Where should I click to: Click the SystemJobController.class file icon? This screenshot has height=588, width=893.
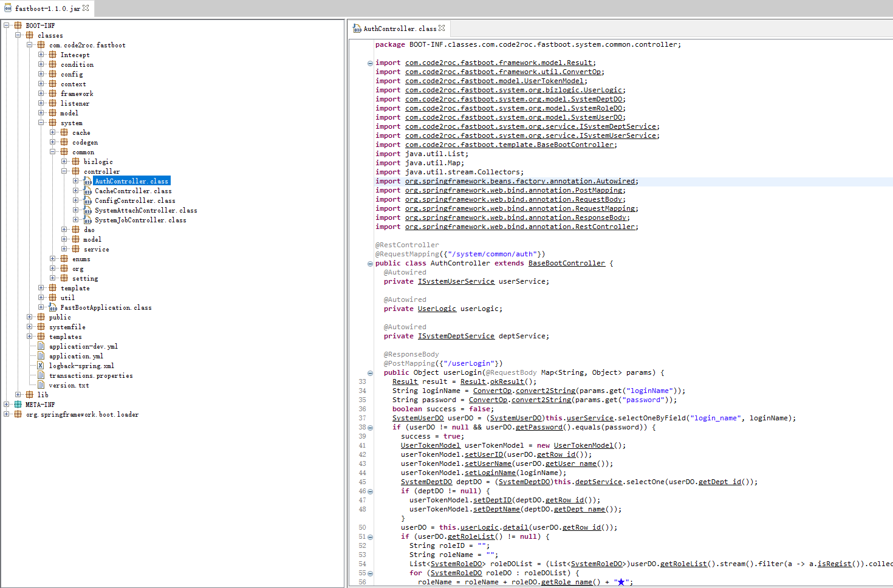(87, 220)
